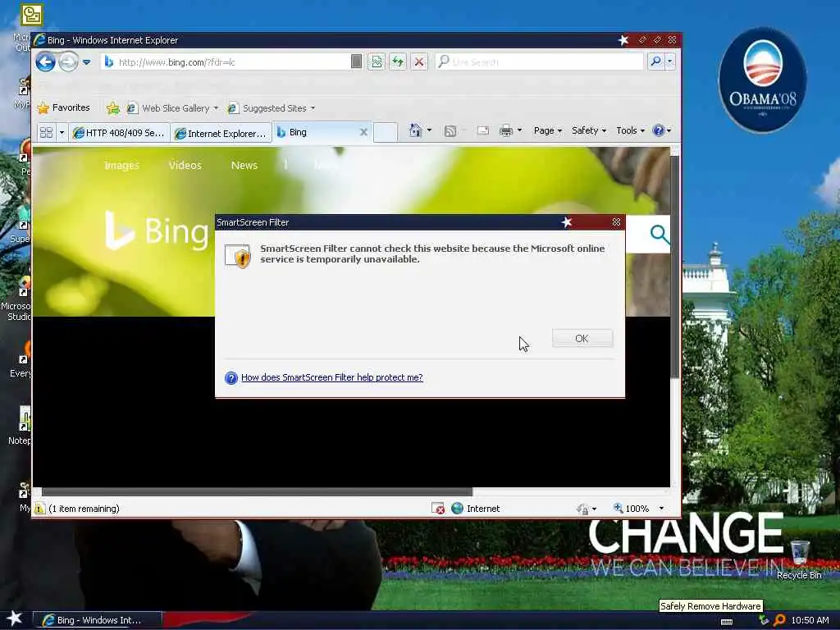Stop loading with the red X icon
The width and height of the screenshot is (840, 630).
point(419,62)
